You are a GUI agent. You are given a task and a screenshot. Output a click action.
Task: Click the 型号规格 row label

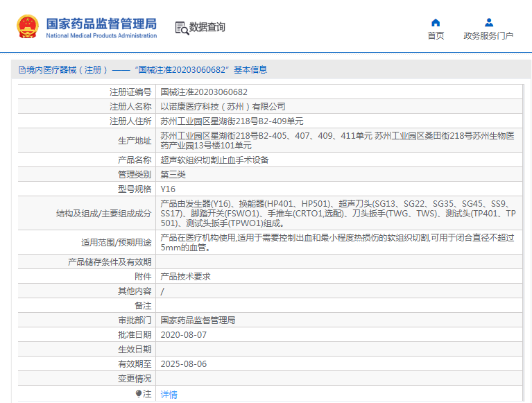click(135, 189)
